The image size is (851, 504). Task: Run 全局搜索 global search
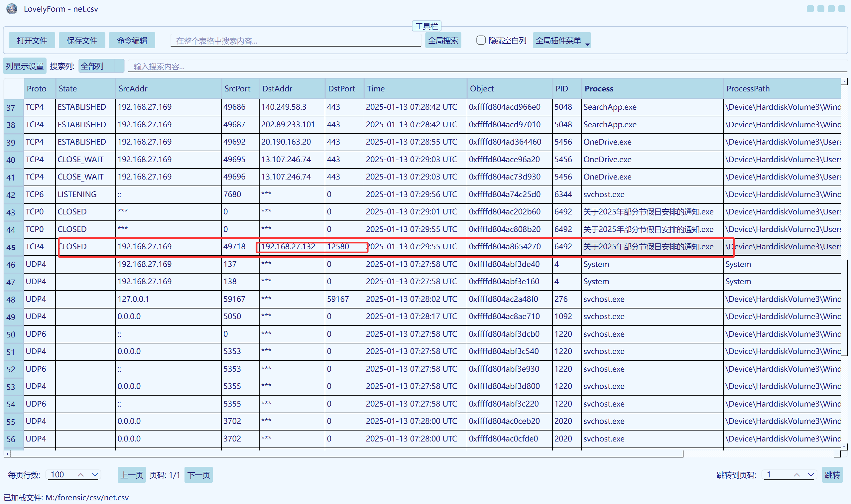pyautogui.click(x=443, y=41)
